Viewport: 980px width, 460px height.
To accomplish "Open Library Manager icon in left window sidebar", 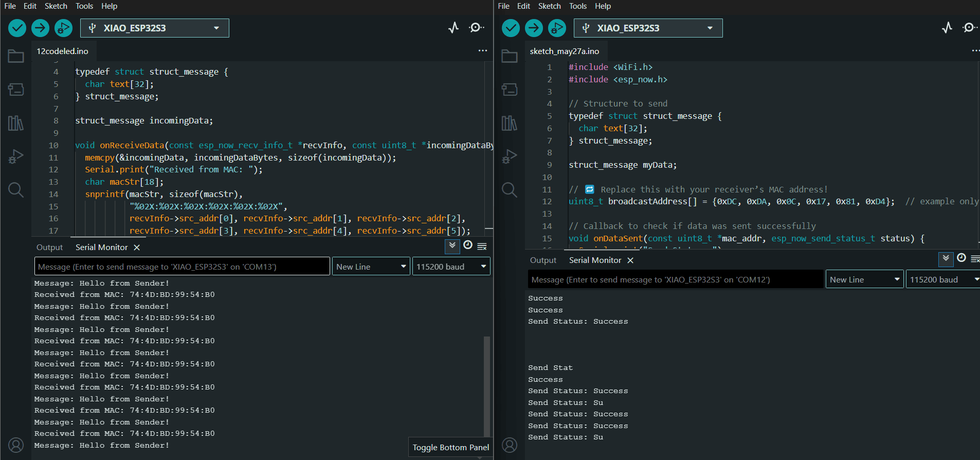I will [x=16, y=123].
